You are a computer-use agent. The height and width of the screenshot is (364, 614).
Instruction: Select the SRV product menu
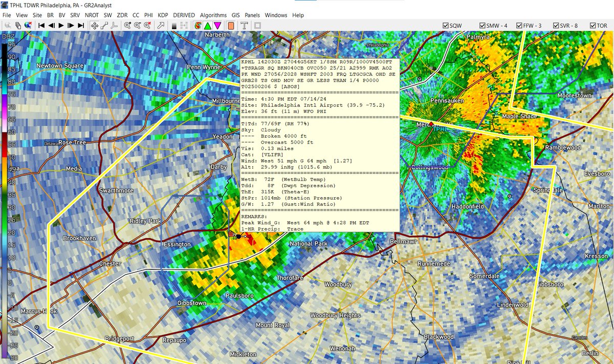coord(76,15)
